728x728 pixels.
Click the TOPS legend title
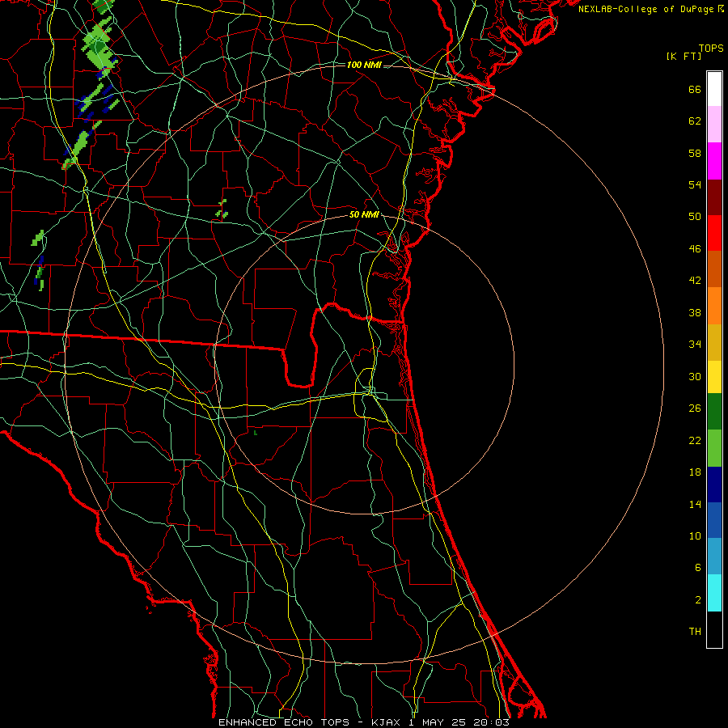(711, 48)
